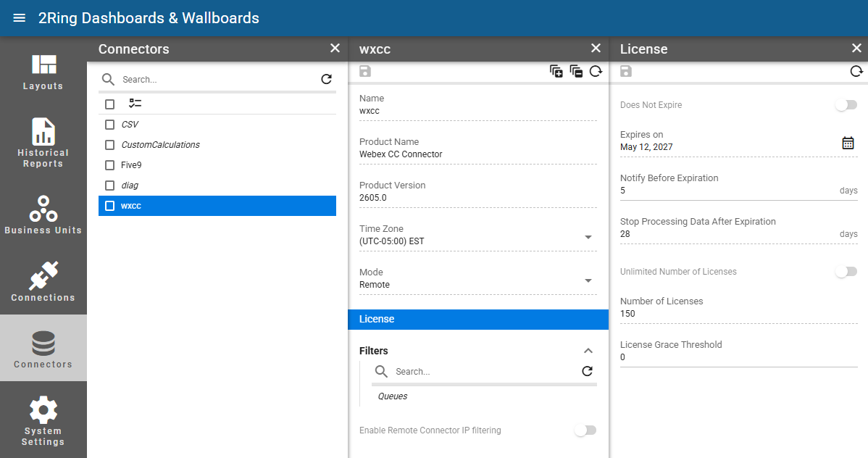Toggle the Does Not Expire switch
The height and width of the screenshot is (458, 868).
tap(846, 104)
